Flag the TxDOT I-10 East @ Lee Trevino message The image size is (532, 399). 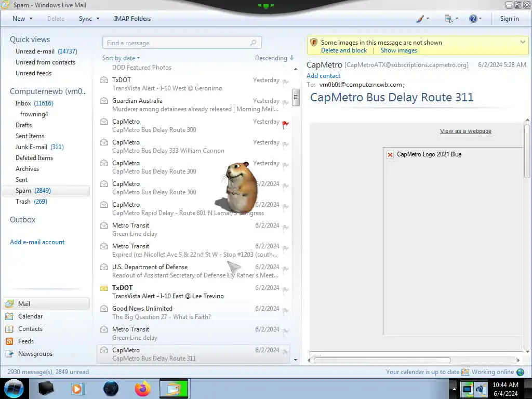pos(286,290)
